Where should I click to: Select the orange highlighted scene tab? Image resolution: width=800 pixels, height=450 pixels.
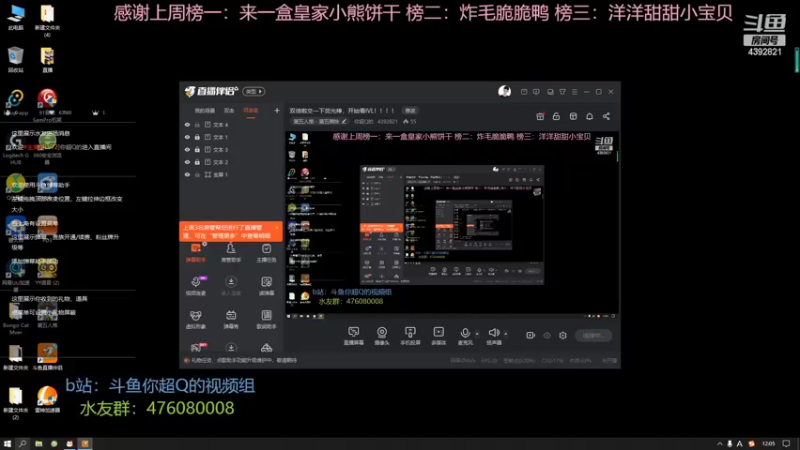coord(251,111)
